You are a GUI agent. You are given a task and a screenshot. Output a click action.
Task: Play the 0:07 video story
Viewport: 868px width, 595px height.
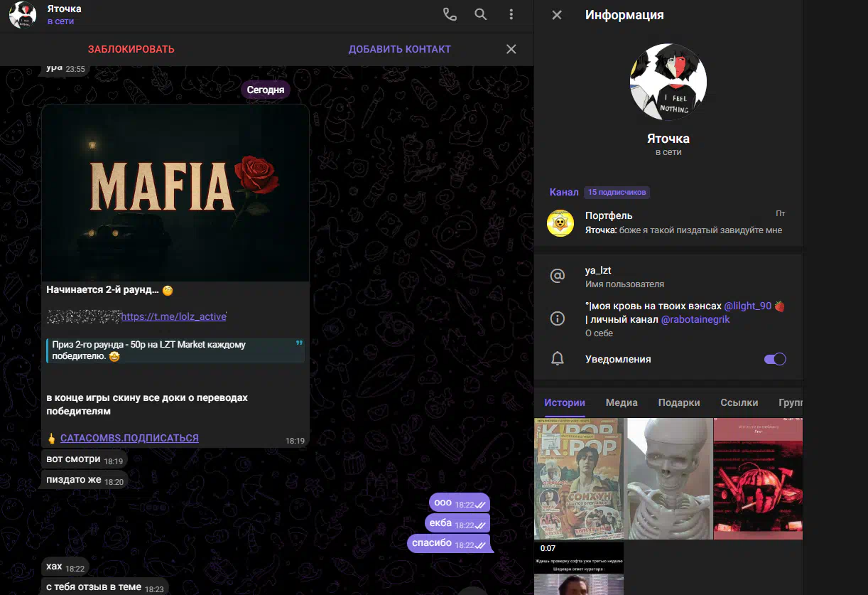coord(579,569)
